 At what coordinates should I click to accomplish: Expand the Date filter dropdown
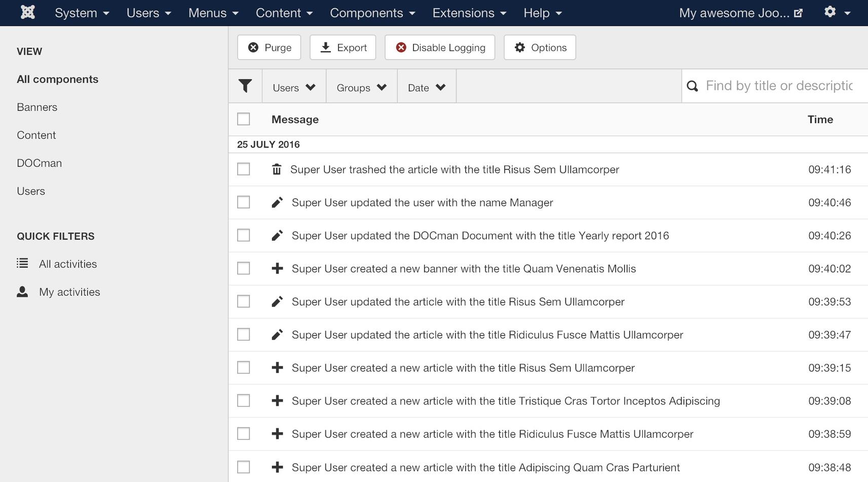click(x=427, y=87)
